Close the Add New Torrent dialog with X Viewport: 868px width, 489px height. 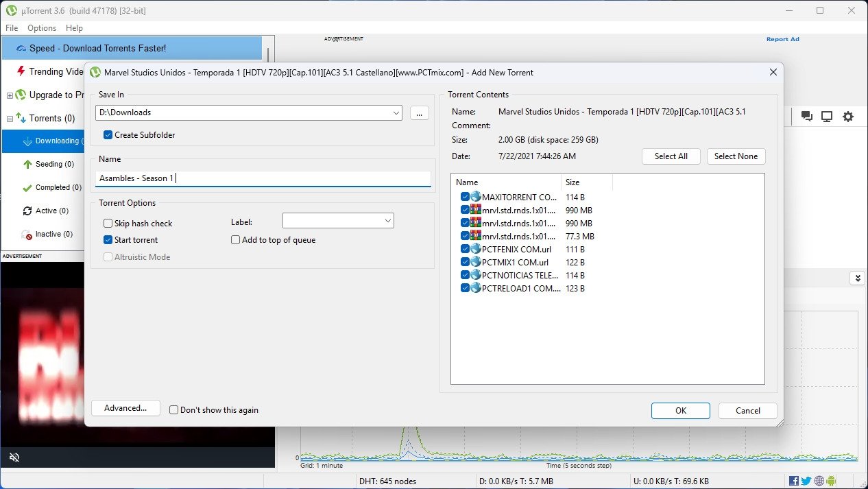[773, 72]
